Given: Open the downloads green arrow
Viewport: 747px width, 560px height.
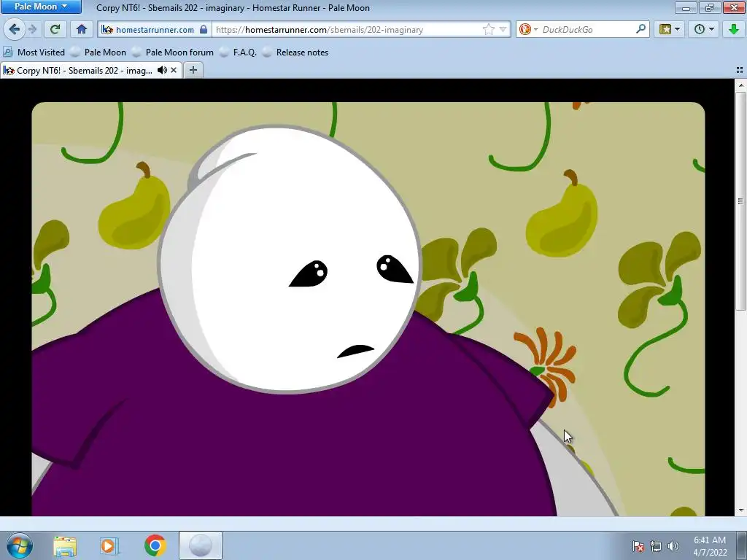Looking at the screenshot, I should 734,29.
